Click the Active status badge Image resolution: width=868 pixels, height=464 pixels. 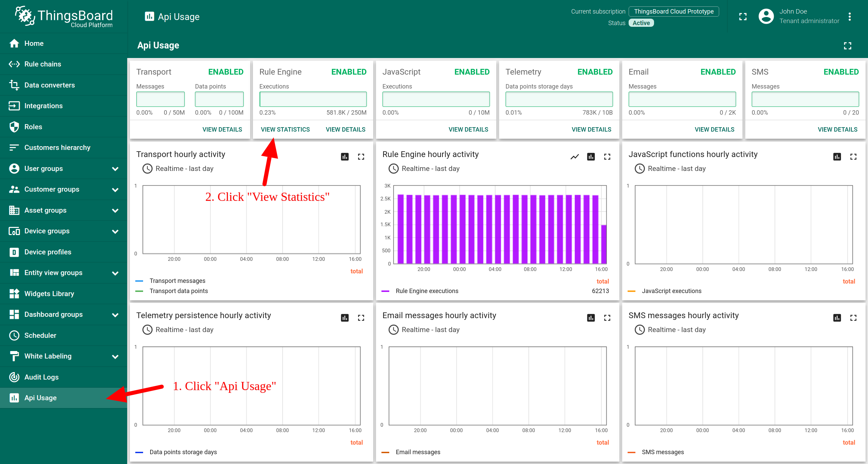point(641,23)
